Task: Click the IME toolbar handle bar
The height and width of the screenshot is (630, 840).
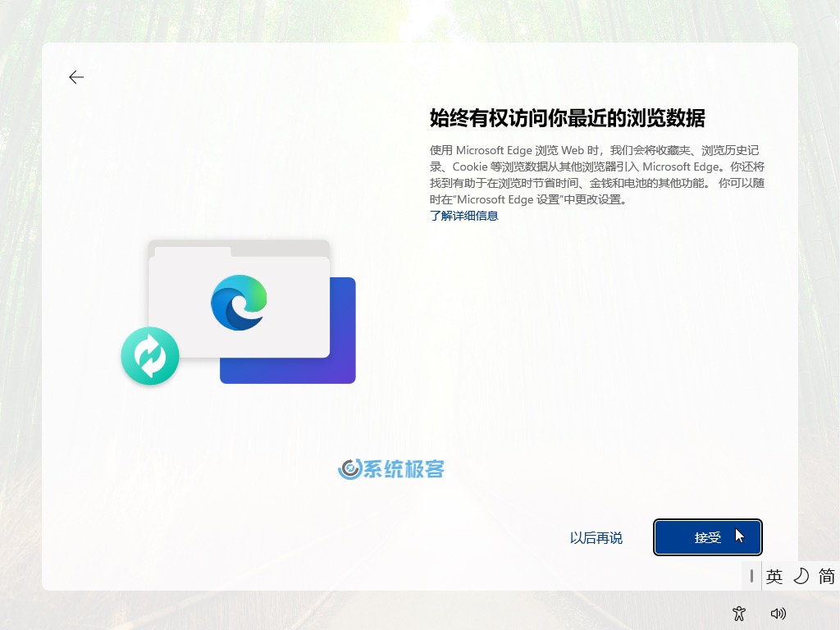Action: tap(751, 577)
